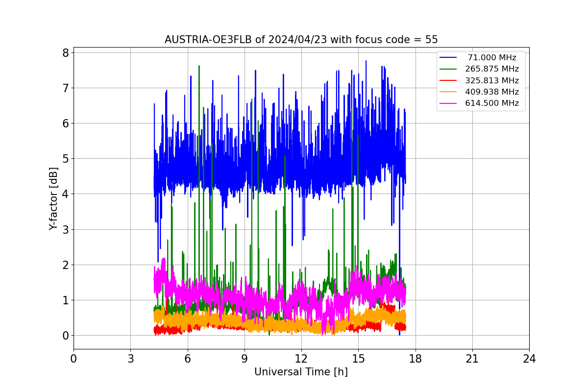Screen dimensions: 588x392
Task: Click x-axis tick label 12
Action: (301, 359)
